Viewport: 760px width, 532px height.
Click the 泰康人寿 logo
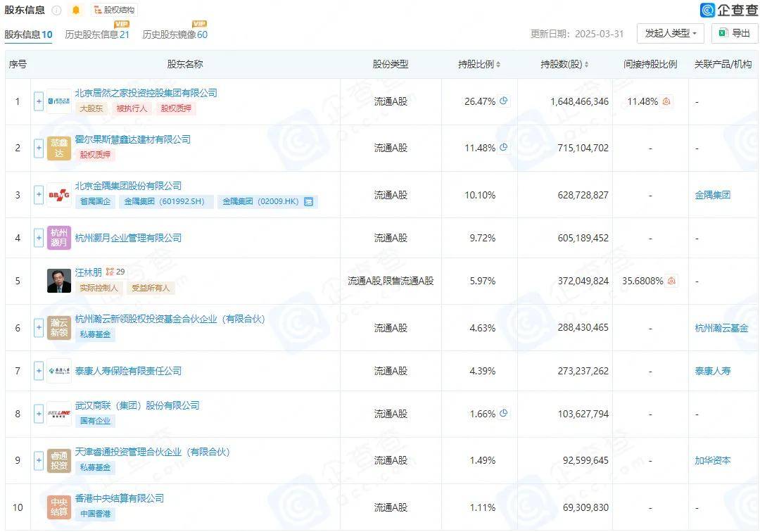point(59,371)
